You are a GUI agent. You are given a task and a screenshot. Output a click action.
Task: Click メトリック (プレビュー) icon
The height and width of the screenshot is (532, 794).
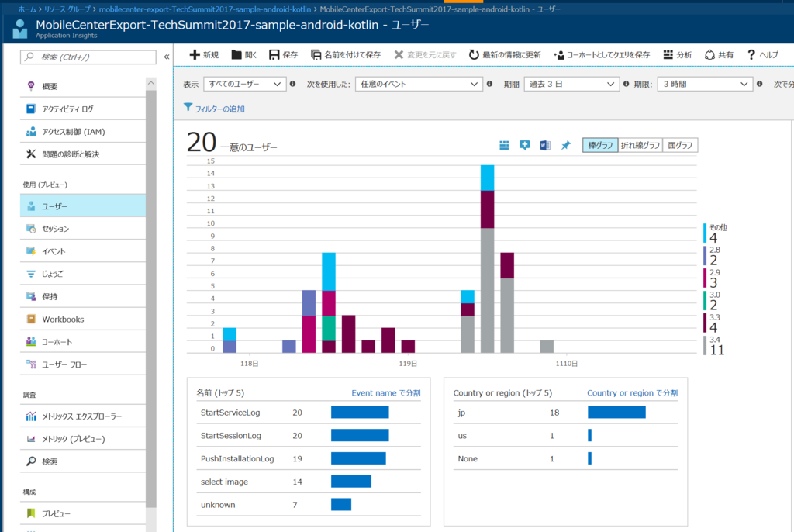coord(31,439)
